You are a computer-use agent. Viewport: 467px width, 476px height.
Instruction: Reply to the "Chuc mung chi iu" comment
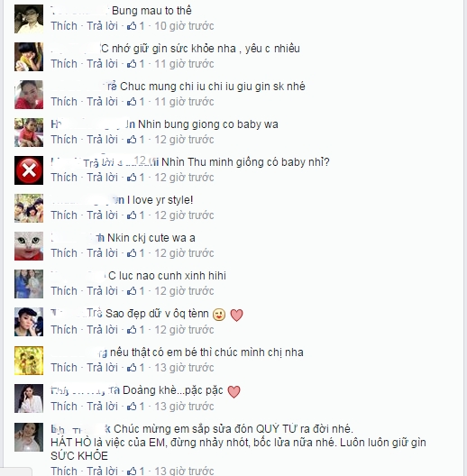point(103,102)
